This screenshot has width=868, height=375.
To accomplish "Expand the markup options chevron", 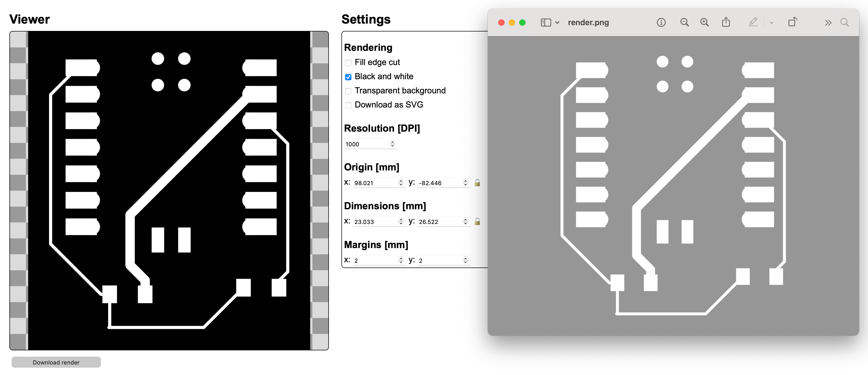I will tap(772, 23).
